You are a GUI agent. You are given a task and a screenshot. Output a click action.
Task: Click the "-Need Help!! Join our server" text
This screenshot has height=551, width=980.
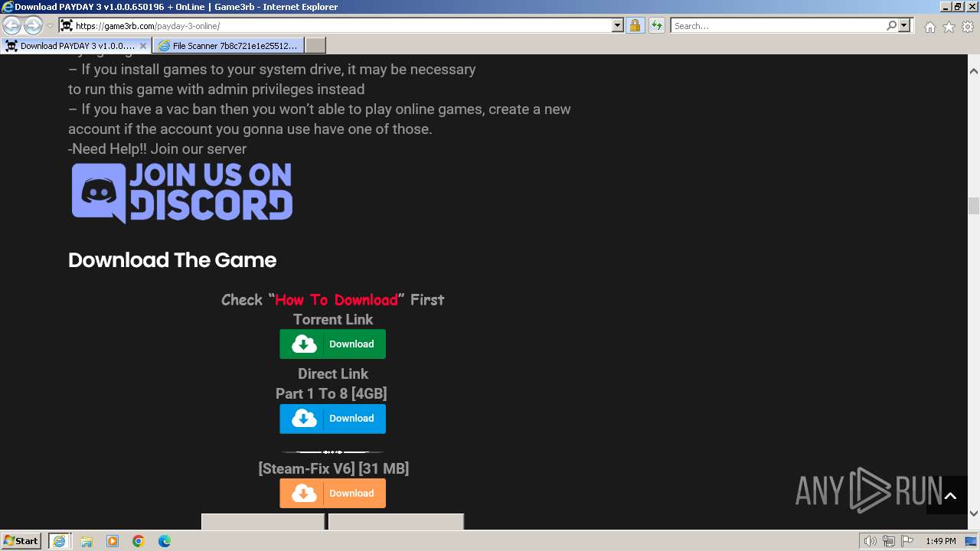[x=157, y=148]
